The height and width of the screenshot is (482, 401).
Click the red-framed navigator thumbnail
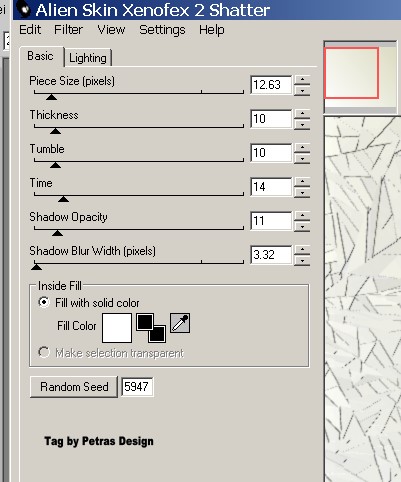coord(351,73)
